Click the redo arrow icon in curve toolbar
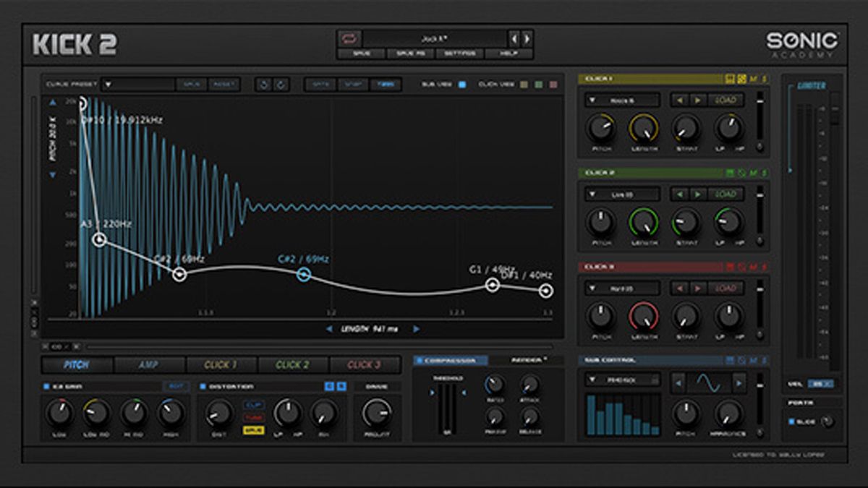Screen dimensions: 868x488 281,85
